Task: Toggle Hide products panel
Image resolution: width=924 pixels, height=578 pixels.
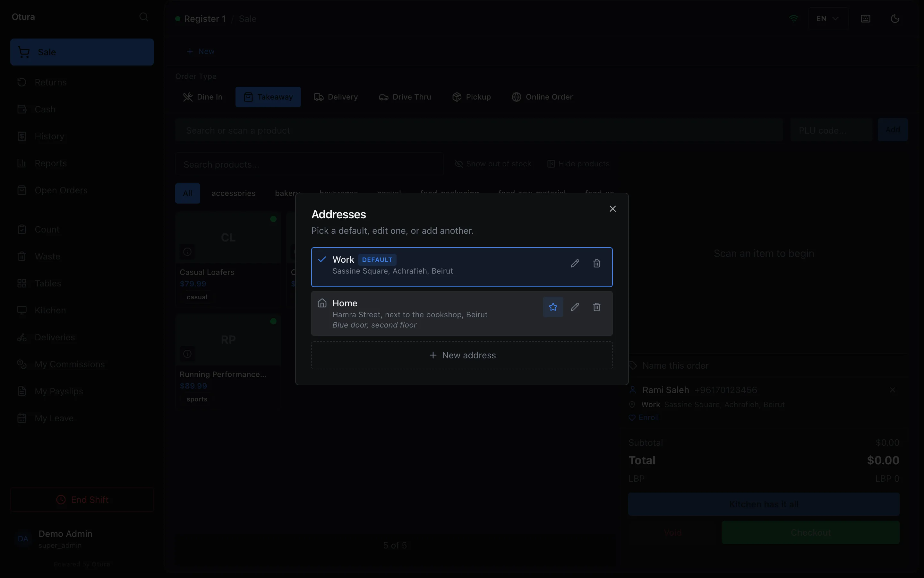Action: click(578, 164)
